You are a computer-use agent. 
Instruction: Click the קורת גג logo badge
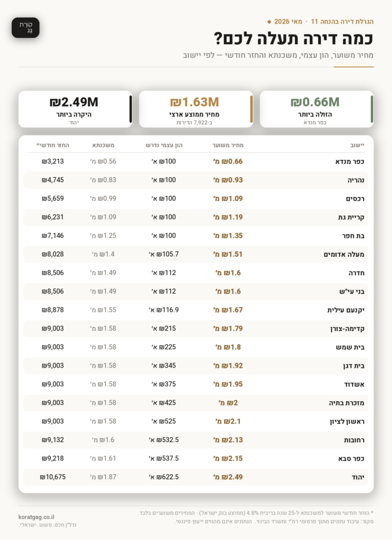[x=25, y=27]
